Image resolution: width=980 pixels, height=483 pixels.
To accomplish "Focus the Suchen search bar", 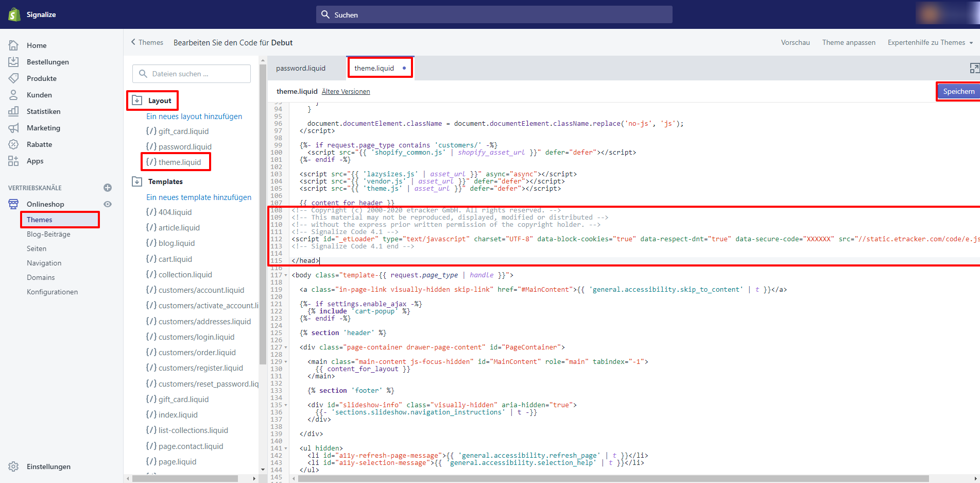I will coord(494,14).
